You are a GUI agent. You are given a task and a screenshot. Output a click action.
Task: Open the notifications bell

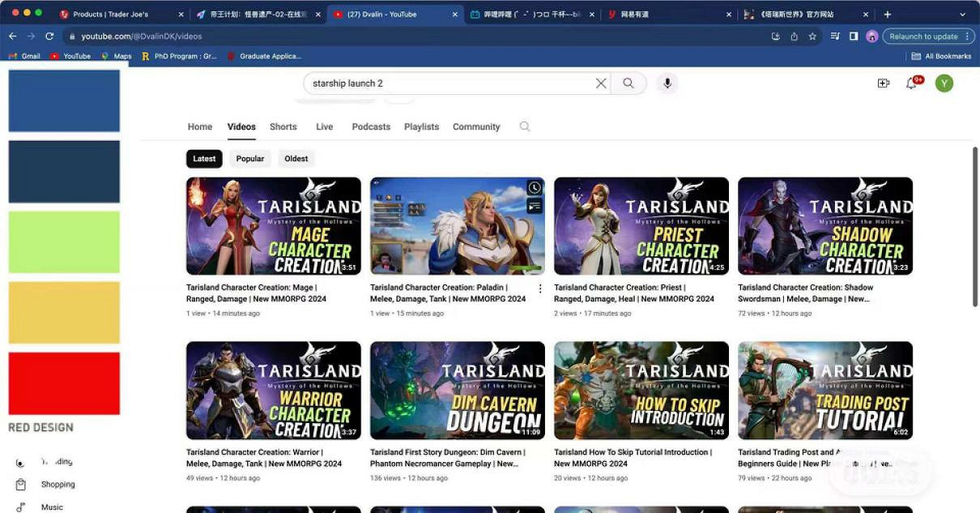point(911,83)
